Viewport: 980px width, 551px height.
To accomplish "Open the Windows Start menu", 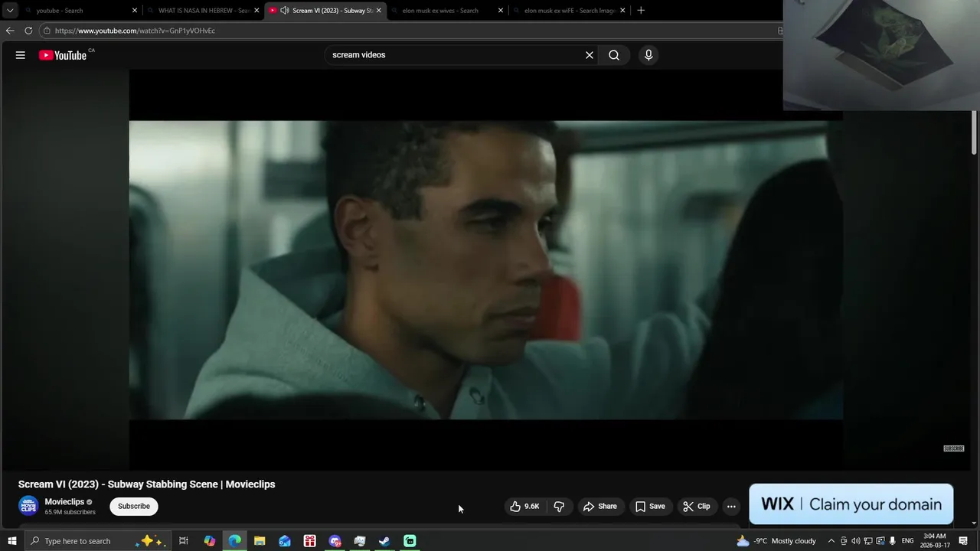I will click(x=11, y=541).
